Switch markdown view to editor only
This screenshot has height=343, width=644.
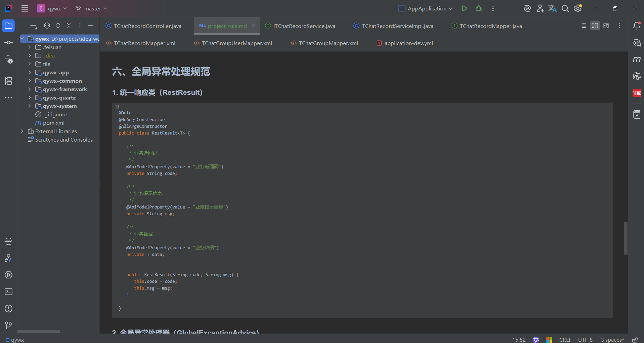point(584,26)
